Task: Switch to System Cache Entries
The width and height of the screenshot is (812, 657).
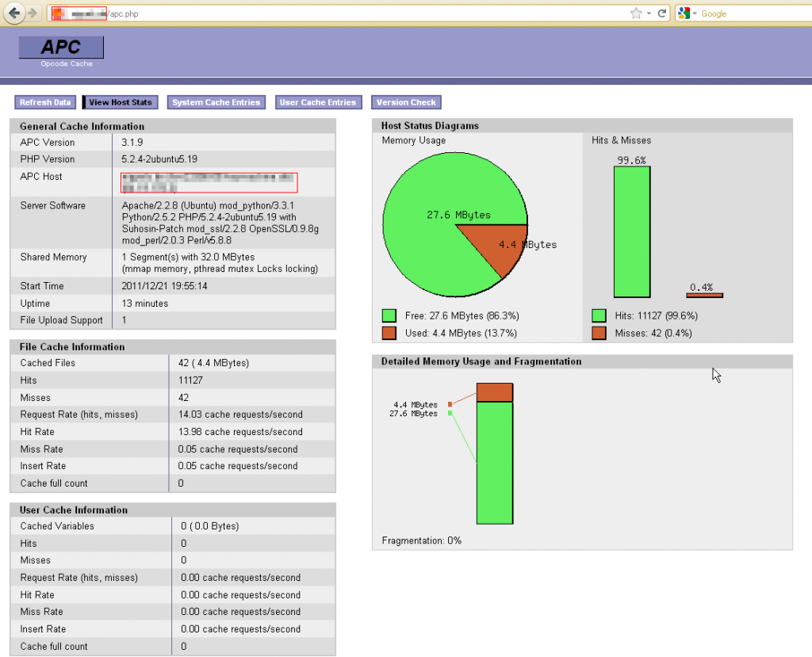Action: tap(216, 102)
